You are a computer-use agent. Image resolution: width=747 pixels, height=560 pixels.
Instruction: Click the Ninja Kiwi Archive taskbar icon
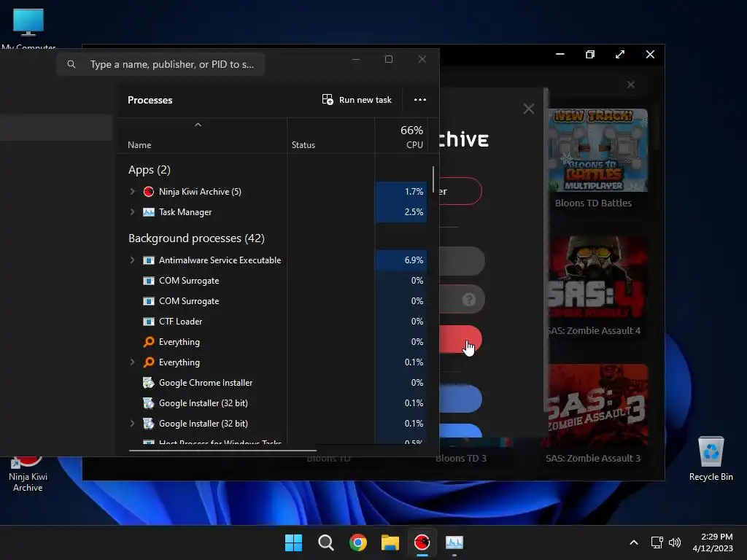[x=422, y=542]
